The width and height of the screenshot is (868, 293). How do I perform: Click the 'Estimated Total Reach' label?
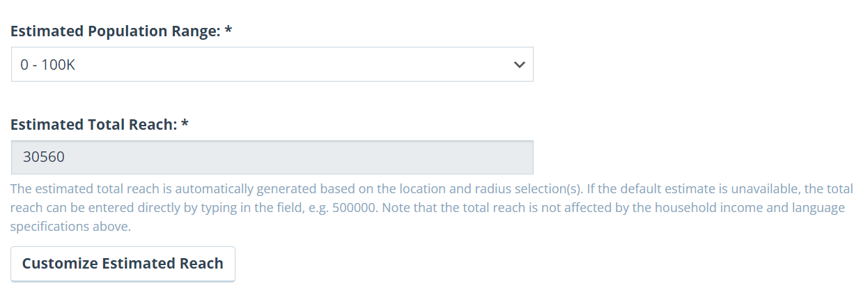click(x=93, y=125)
